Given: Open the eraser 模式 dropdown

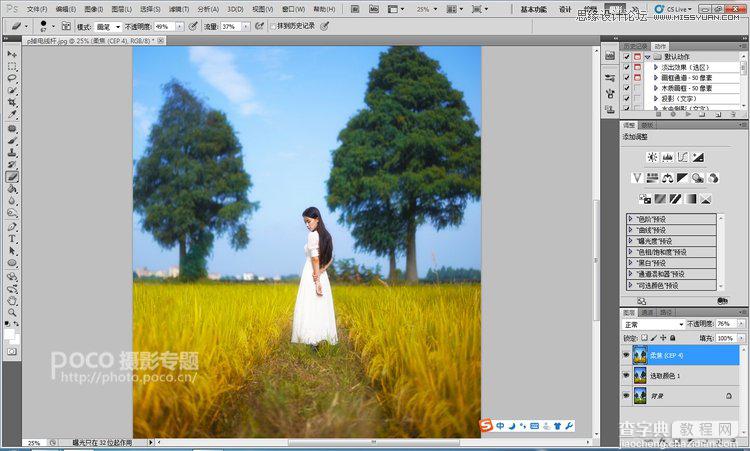Looking at the screenshot, I should (108, 27).
